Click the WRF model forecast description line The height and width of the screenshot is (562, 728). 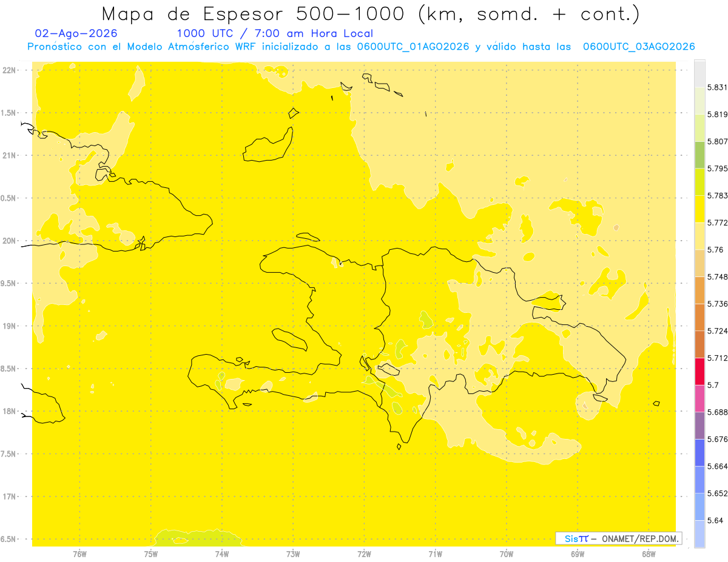coord(361,47)
